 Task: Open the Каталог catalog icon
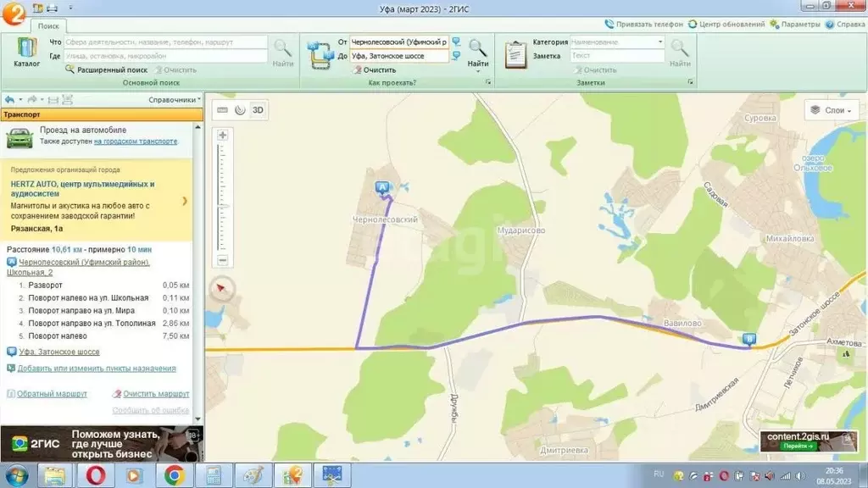point(26,53)
